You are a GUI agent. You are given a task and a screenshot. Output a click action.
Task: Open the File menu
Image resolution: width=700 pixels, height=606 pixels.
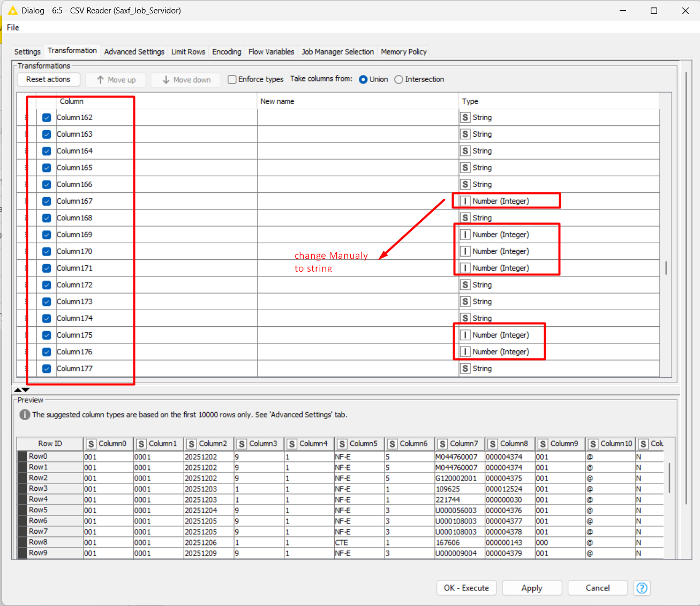pyautogui.click(x=13, y=27)
